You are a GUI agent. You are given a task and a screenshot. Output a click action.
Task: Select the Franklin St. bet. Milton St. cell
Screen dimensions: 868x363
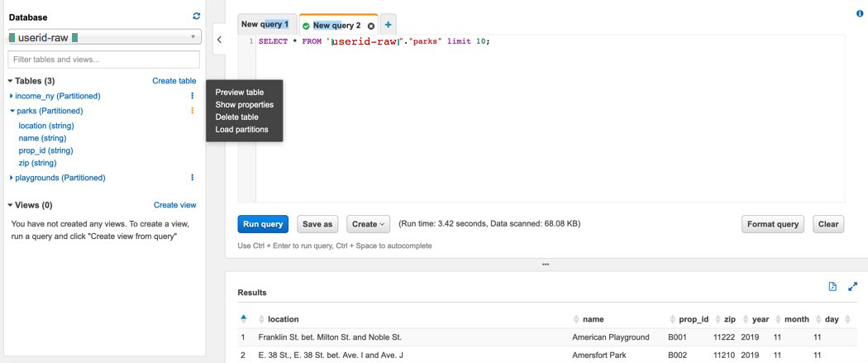(x=330, y=337)
